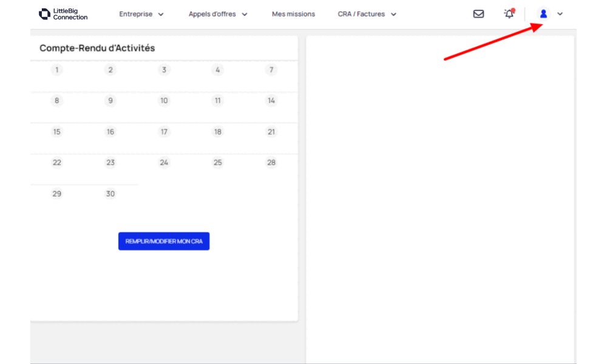Select day 7 in the calendar
The width and height of the screenshot is (607, 364).
pos(271,70)
